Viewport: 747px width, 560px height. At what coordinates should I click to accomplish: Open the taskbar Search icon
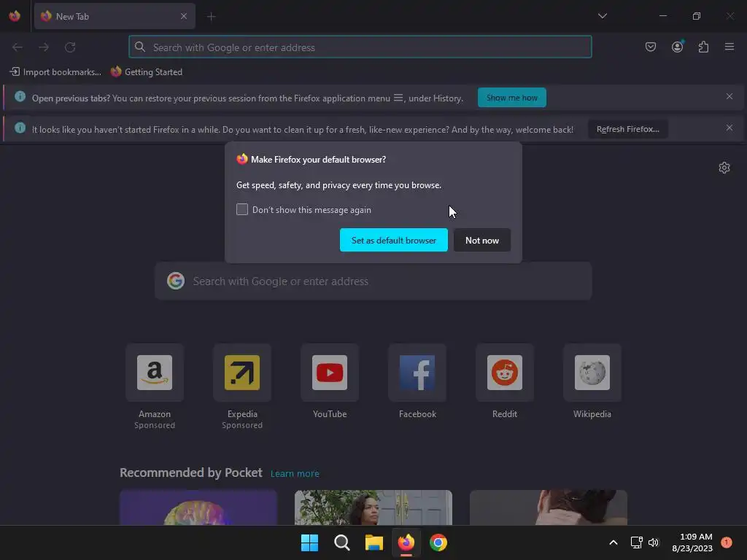(x=341, y=542)
